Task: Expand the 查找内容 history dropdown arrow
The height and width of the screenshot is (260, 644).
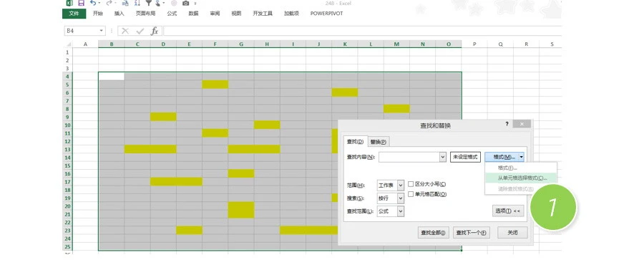Action: tap(443, 157)
